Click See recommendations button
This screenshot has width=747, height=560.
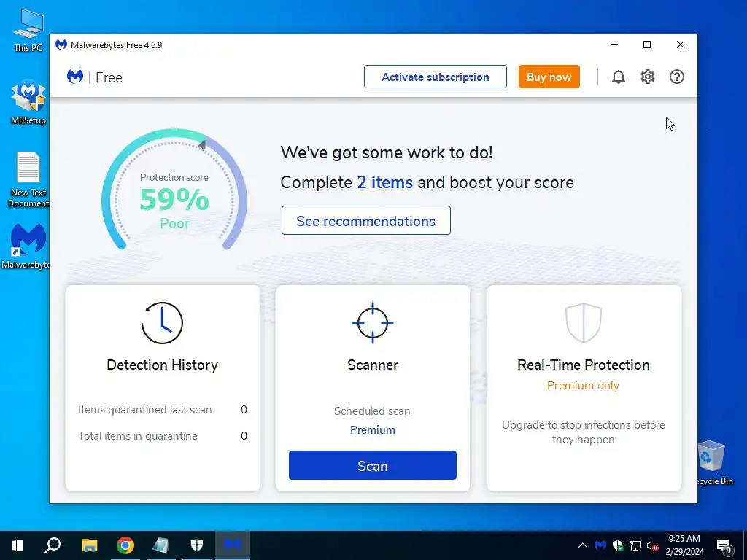point(366,220)
